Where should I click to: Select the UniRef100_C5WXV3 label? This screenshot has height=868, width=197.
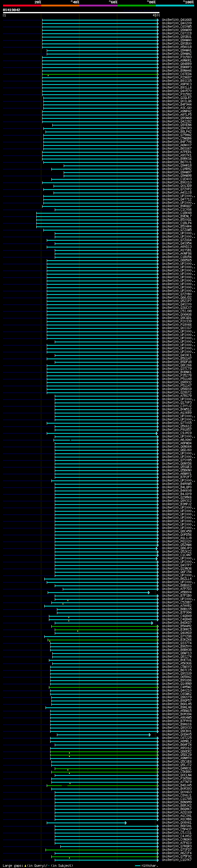[x=177, y=667]
